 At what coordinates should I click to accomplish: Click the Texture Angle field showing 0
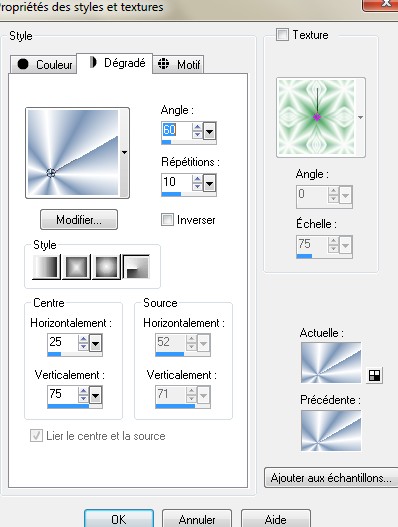click(x=312, y=194)
